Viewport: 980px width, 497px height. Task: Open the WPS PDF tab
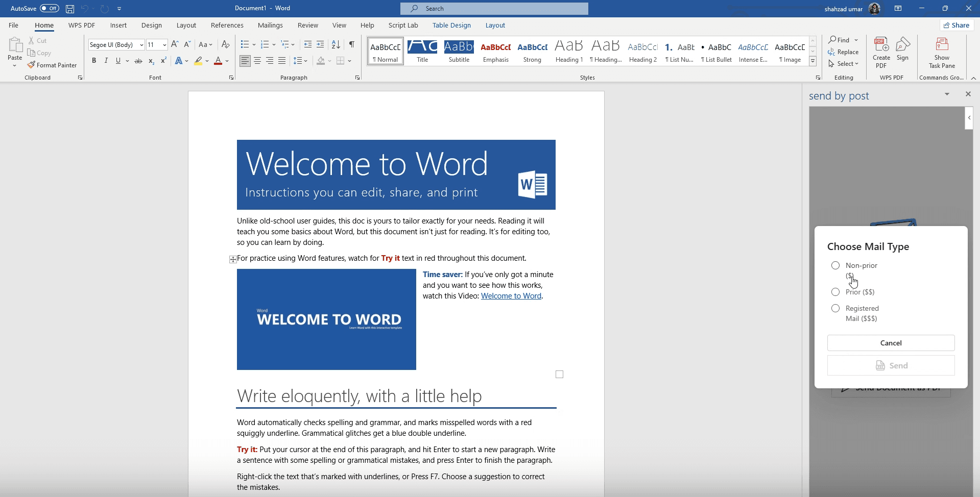82,25
